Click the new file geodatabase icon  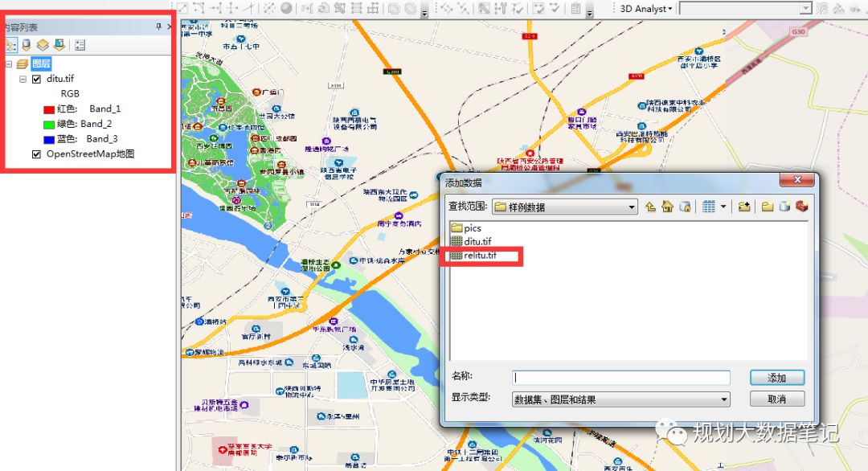784,207
